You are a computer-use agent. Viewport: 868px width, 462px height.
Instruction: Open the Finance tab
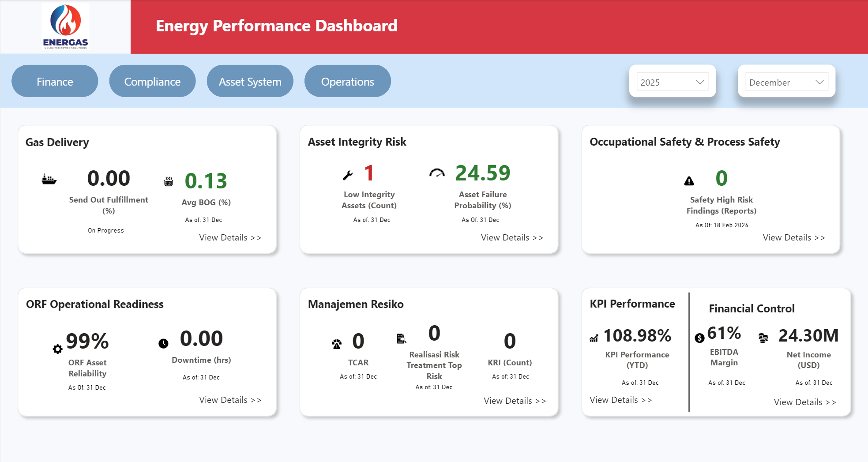click(55, 81)
